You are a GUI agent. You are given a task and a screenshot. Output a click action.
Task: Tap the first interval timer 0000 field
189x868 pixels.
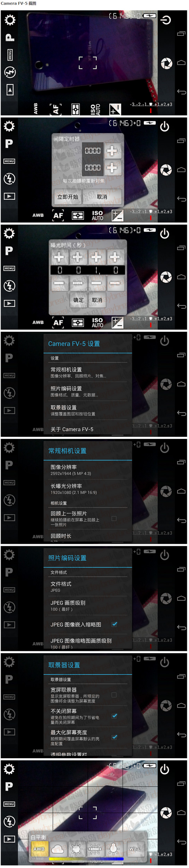point(93,151)
